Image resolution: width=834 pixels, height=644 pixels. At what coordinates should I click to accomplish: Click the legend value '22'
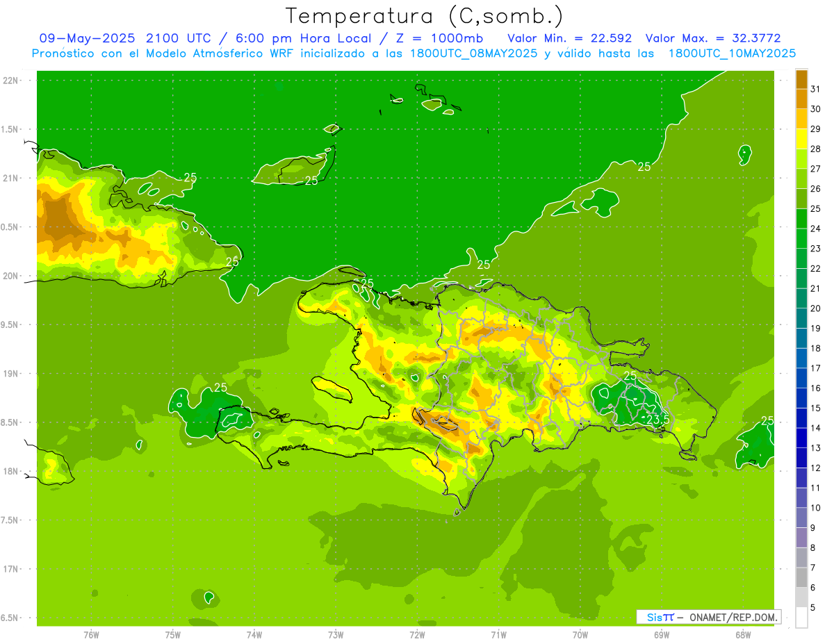click(x=816, y=269)
